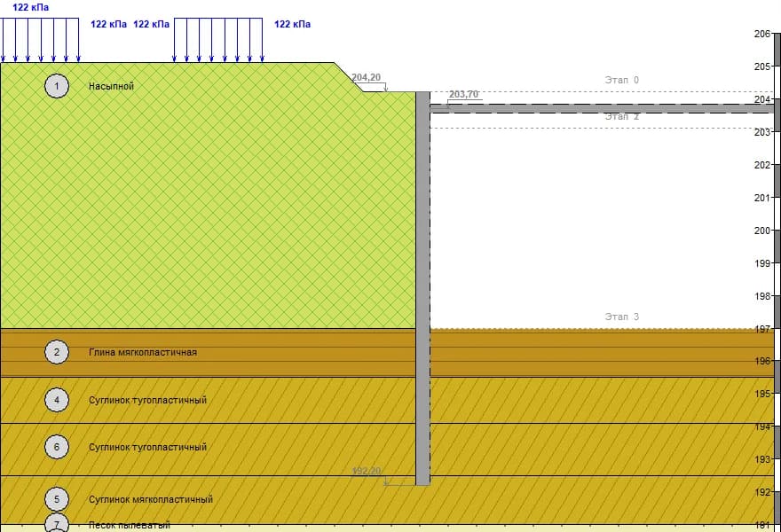Screen dimensions: 781x532
Task: Select the horizontal gray strut beam
Action: [602, 109]
